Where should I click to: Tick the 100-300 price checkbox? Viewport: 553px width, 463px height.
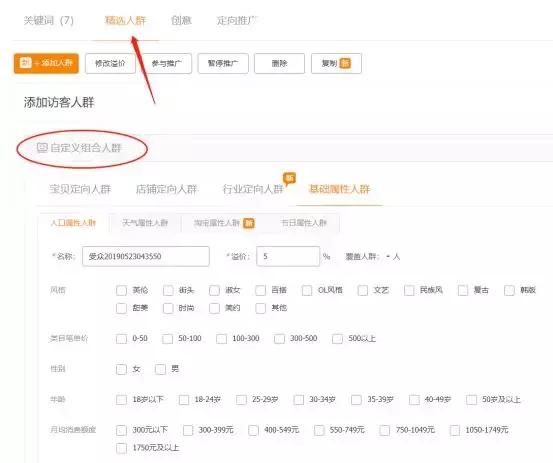point(221,339)
